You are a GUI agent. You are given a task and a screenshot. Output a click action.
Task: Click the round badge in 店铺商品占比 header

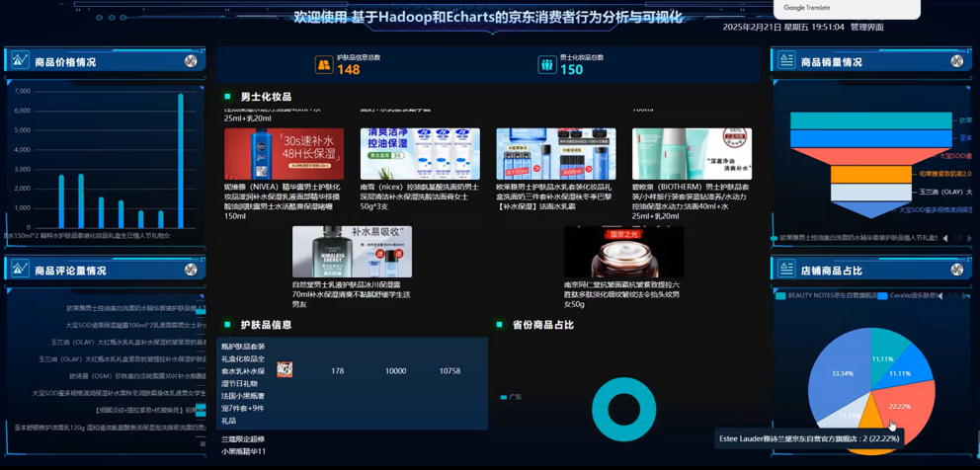coord(957,270)
